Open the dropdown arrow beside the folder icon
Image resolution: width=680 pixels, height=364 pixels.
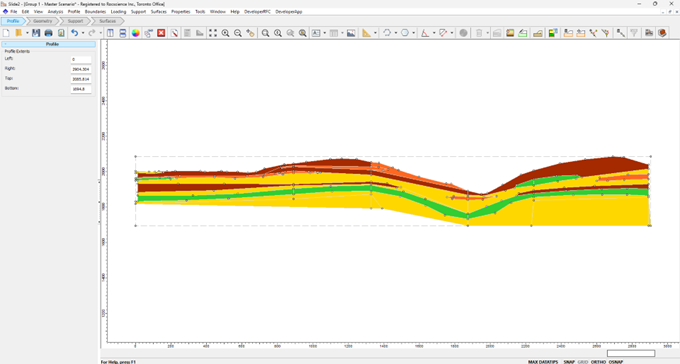tap(27, 33)
